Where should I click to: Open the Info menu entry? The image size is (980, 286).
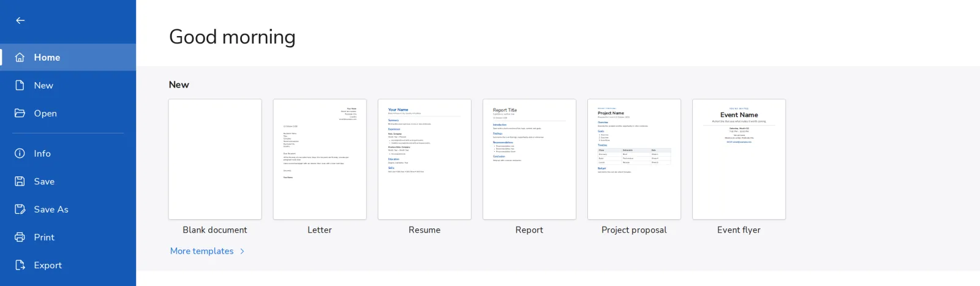[x=68, y=153]
